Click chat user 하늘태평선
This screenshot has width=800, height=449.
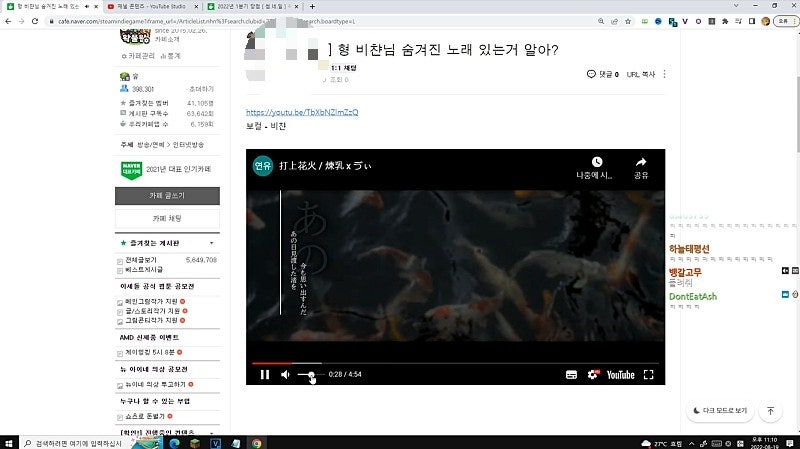(689, 249)
